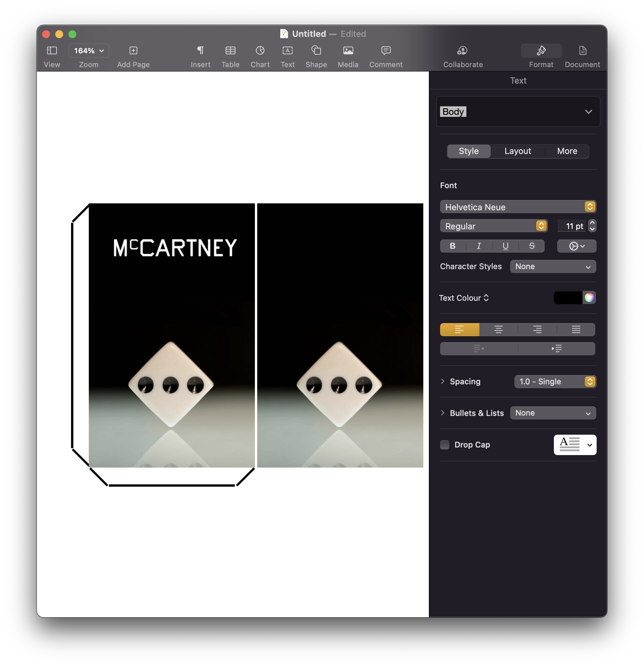Open the Bullets & Lists None dropdown
Image resolution: width=644 pixels, height=666 pixels.
tap(553, 413)
